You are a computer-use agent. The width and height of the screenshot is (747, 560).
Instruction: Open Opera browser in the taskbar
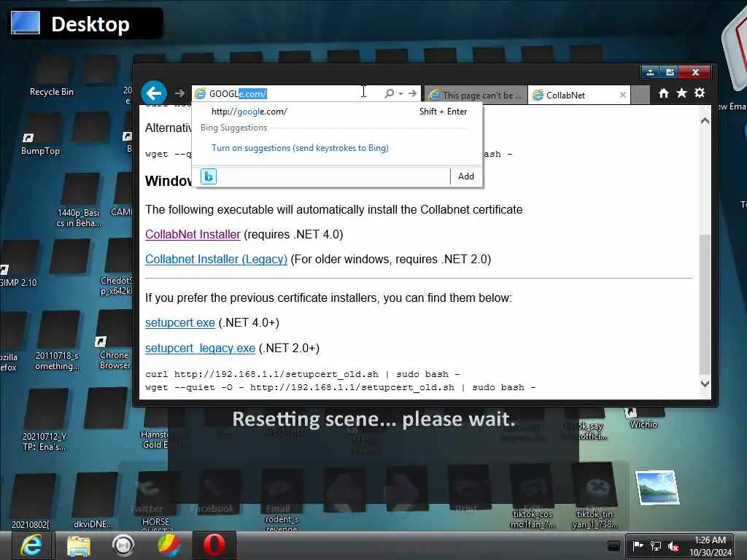tap(214, 545)
